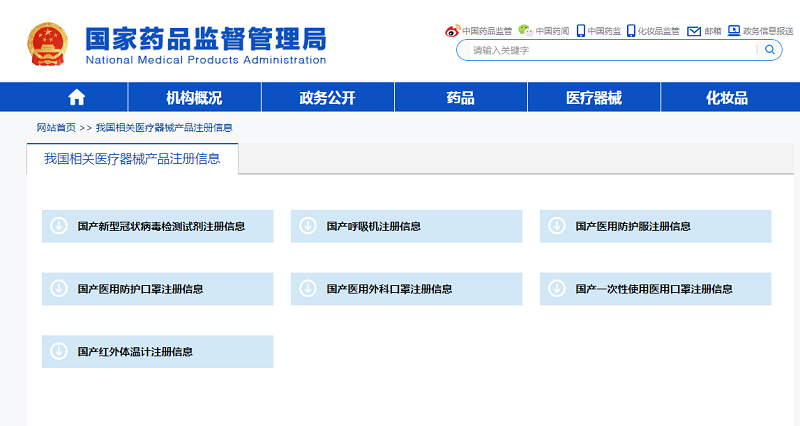Click breadcrumb 我国相关医疗器械产品注册信息
Image resolution: width=800 pixels, height=426 pixels.
pyautogui.click(x=164, y=128)
